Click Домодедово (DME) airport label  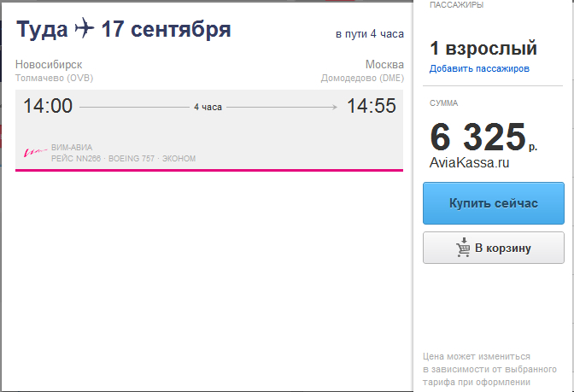[362, 78]
